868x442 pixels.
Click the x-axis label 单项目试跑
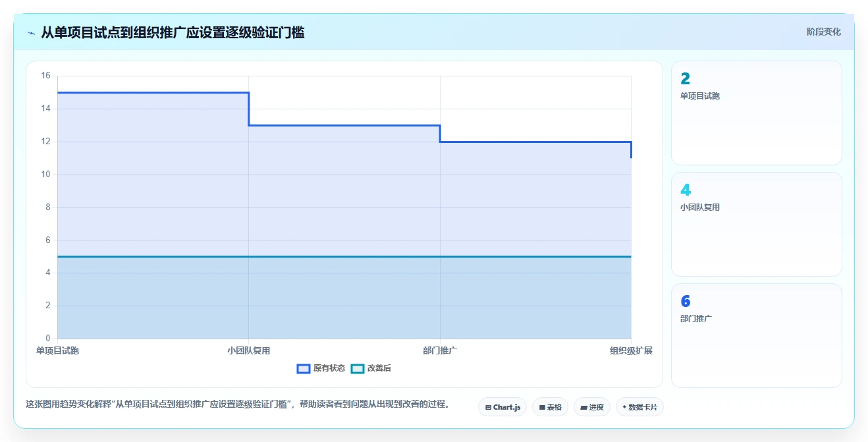57,350
